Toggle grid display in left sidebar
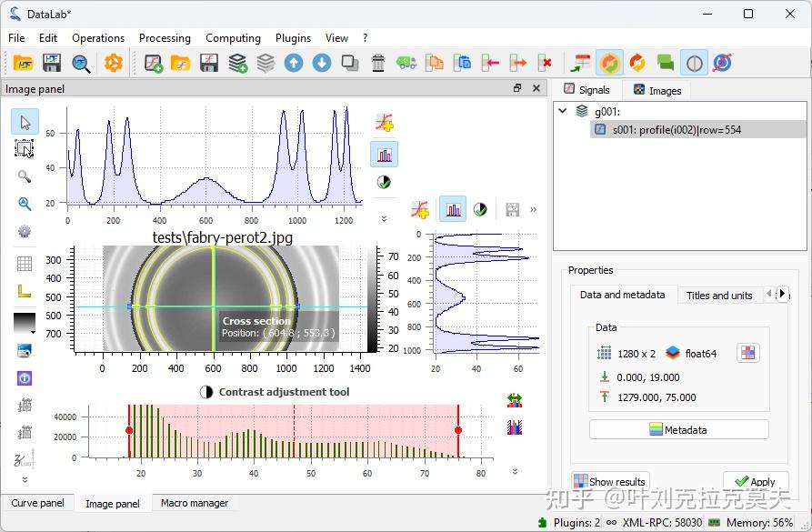 [25, 264]
